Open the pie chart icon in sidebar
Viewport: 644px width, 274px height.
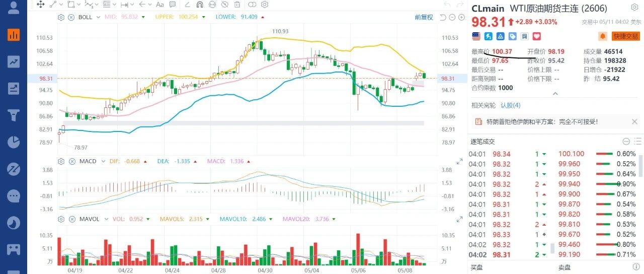(14, 142)
